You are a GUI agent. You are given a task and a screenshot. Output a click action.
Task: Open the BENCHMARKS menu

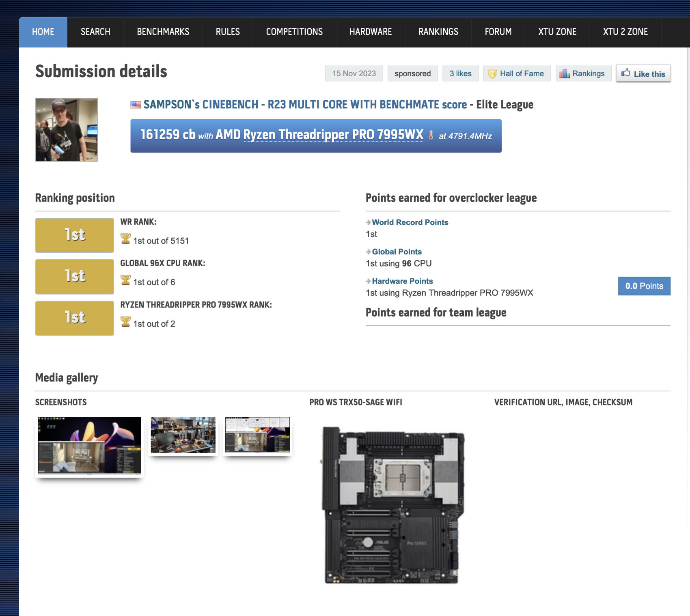point(163,32)
